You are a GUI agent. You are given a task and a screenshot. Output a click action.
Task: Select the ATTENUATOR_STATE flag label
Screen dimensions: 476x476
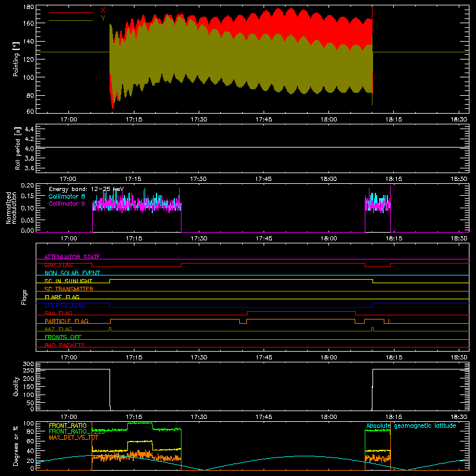tap(72, 257)
